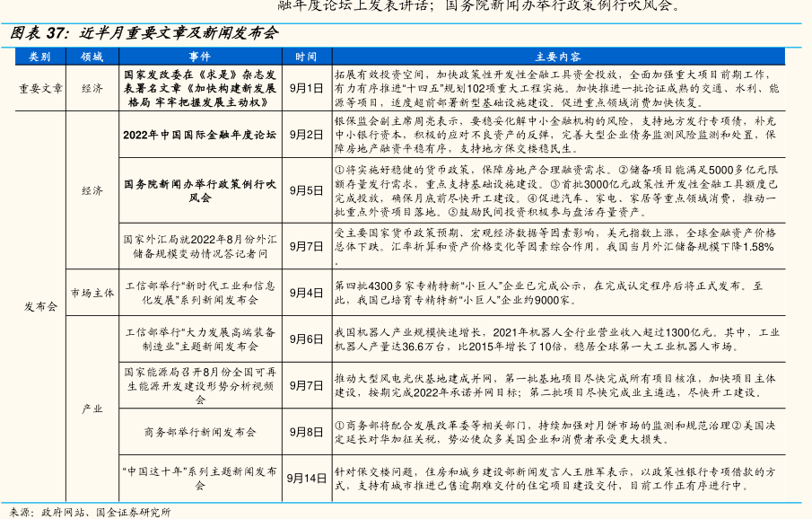
Task: Click the "9月14日" date cell
Action: pyautogui.click(x=306, y=478)
